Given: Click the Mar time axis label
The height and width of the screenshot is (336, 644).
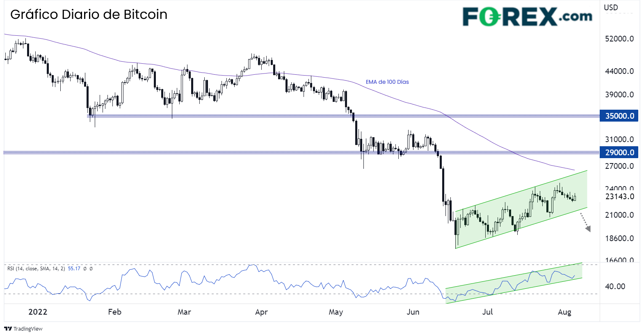Looking at the screenshot, I should click(x=184, y=312).
